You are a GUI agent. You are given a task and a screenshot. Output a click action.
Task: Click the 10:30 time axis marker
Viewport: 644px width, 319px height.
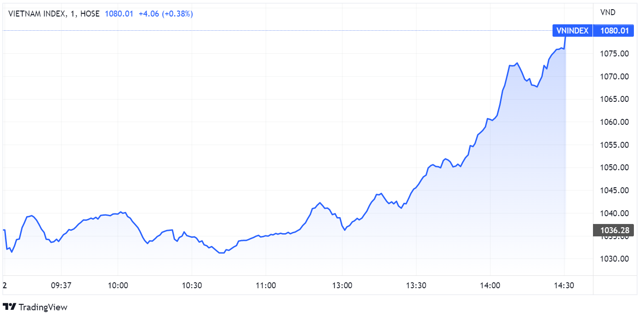click(x=192, y=285)
